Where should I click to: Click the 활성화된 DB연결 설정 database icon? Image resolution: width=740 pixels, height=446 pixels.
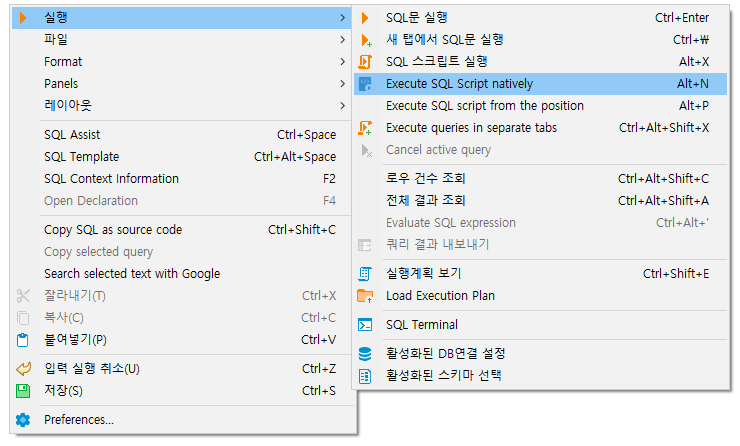[365, 354]
